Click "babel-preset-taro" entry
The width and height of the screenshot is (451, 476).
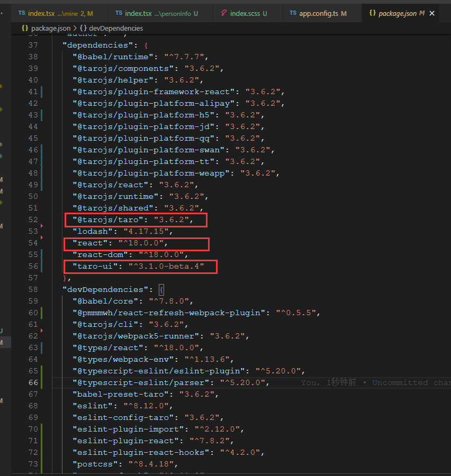pyautogui.click(x=146, y=395)
